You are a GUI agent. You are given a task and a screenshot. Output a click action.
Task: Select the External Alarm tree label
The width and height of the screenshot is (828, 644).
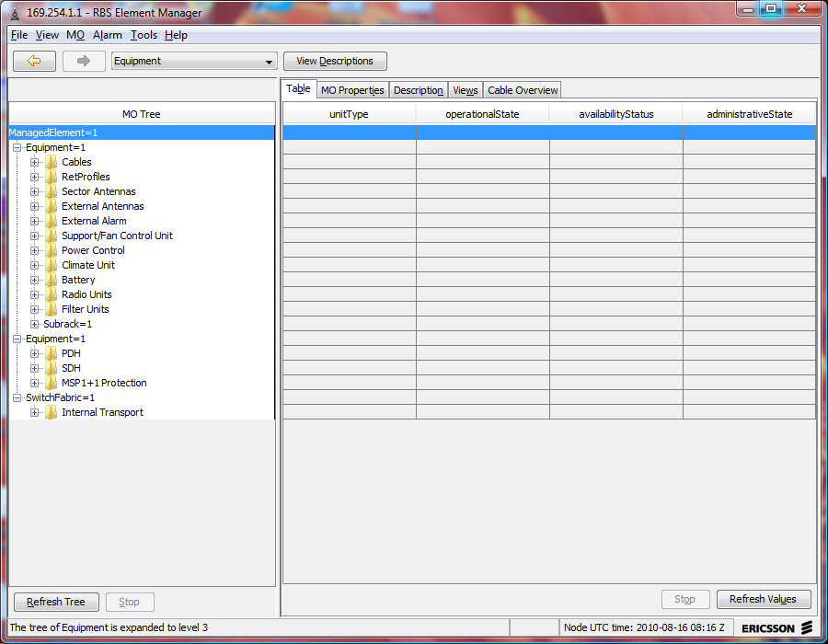94,221
